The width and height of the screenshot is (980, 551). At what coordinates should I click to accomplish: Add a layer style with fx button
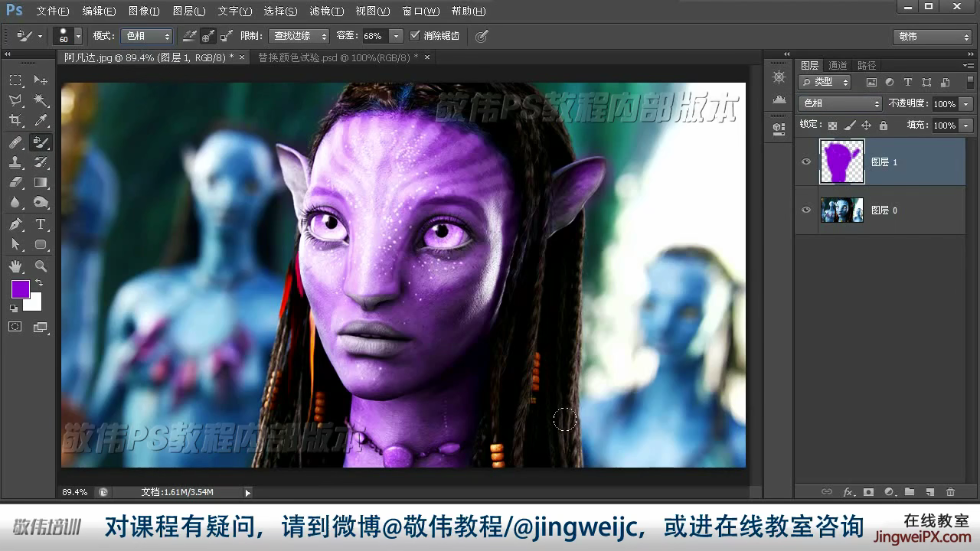848,492
